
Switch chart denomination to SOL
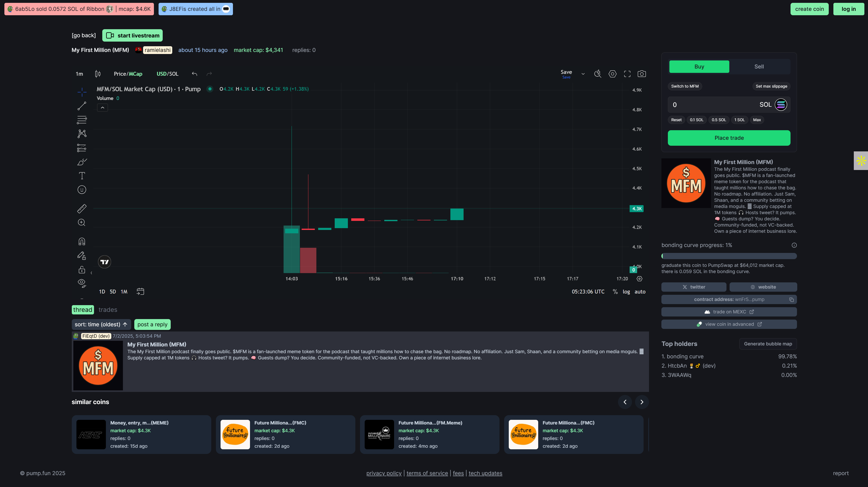(174, 74)
